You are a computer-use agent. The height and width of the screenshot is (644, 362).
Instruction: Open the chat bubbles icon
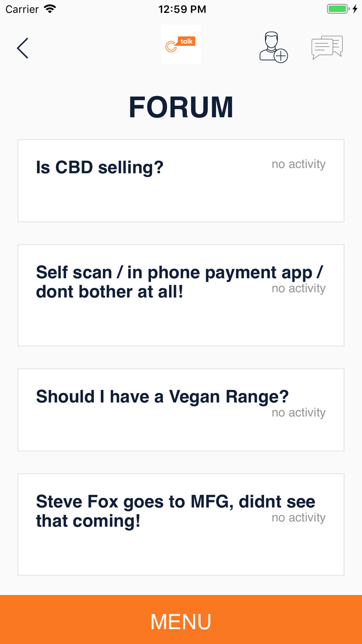[327, 47]
